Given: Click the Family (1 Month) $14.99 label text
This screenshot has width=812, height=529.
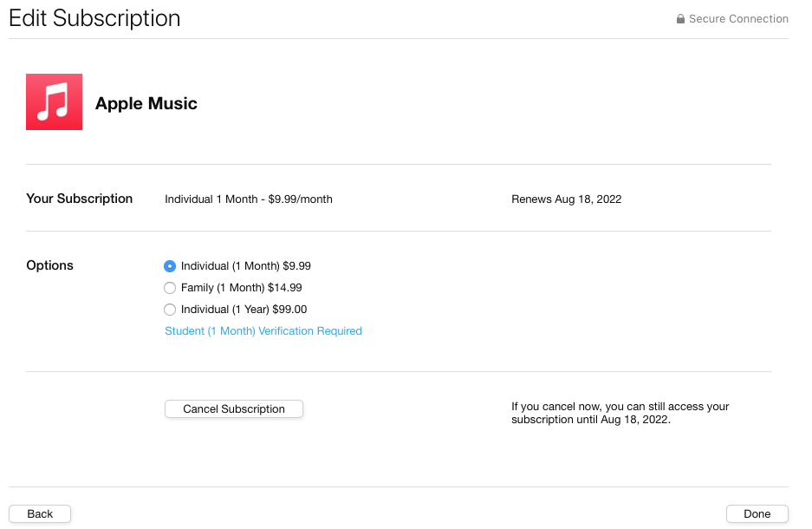Looking at the screenshot, I should point(242,288).
